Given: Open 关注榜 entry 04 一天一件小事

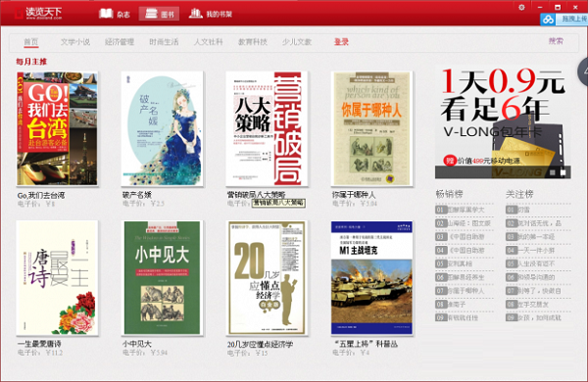Looking at the screenshot, I should click(538, 251).
